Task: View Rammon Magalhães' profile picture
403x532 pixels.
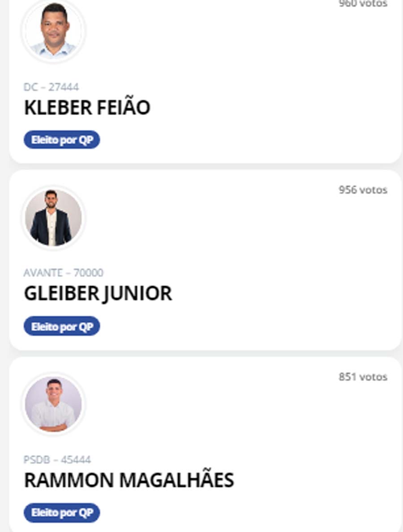Action: point(54,404)
